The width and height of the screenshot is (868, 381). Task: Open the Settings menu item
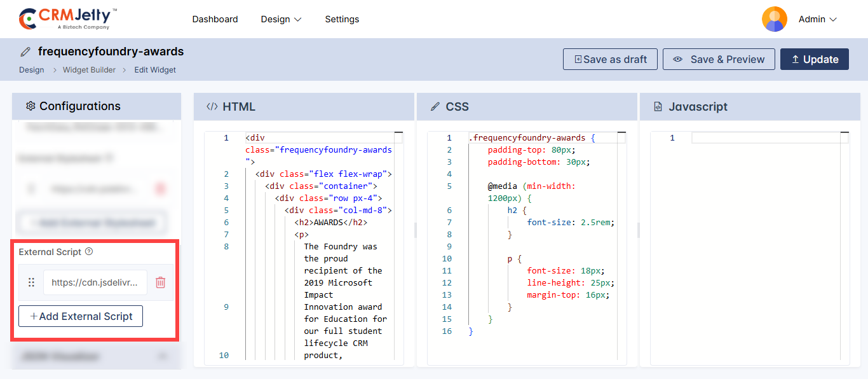click(342, 19)
